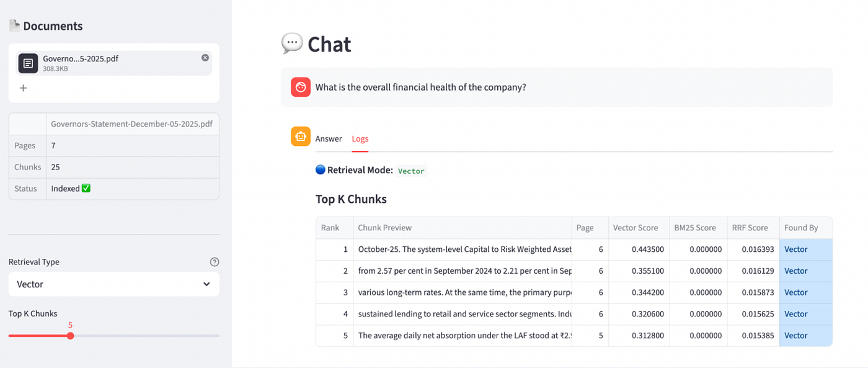Click the Governo...5-2025.pdf file name
This screenshot has height=368, width=868.
(81, 59)
